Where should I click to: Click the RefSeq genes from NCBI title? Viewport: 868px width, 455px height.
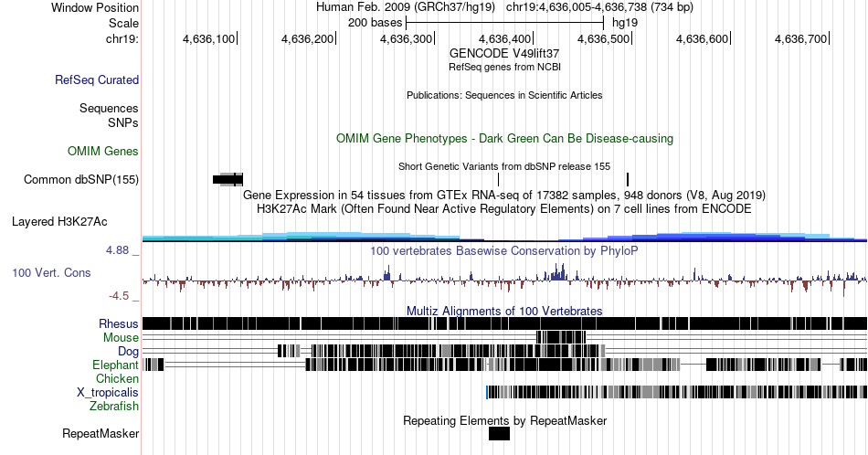coord(504,67)
